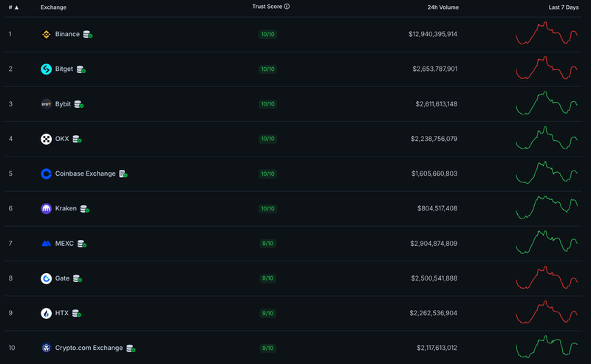Click the OKX logo icon

click(x=46, y=139)
